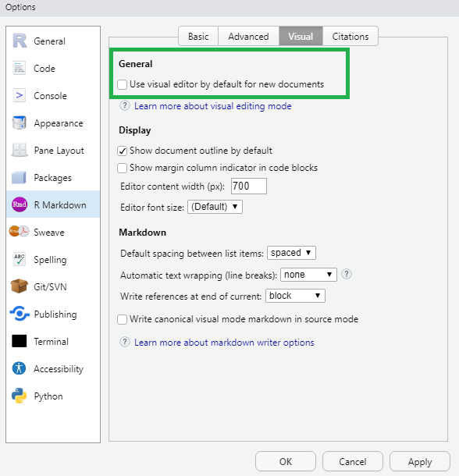The height and width of the screenshot is (476, 459).
Task: Click the Rmd R Markdown icon
Action: pos(20,204)
